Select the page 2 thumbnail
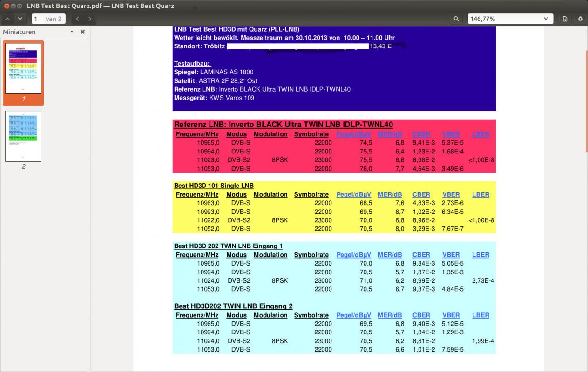 point(23,136)
